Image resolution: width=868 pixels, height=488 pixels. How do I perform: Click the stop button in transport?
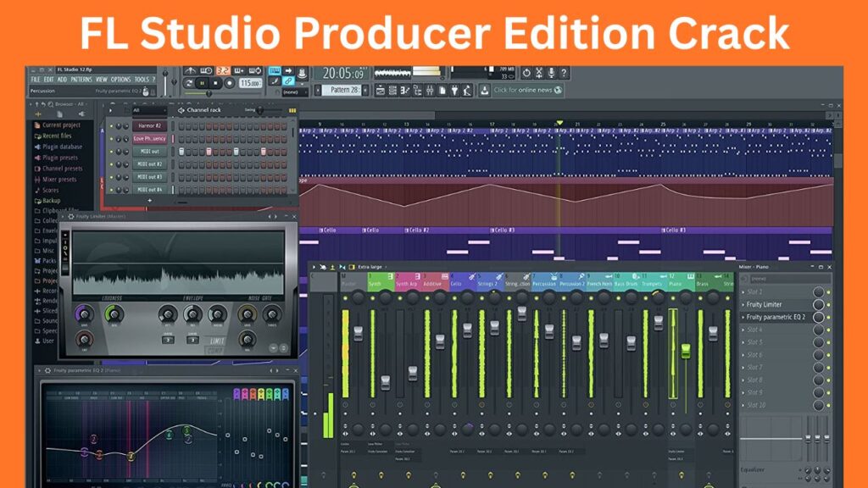[216, 83]
